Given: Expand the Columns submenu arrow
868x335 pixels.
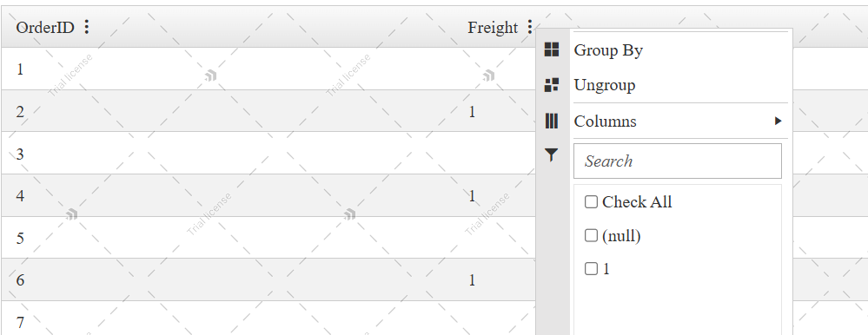Looking at the screenshot, I should click(778, 121).
